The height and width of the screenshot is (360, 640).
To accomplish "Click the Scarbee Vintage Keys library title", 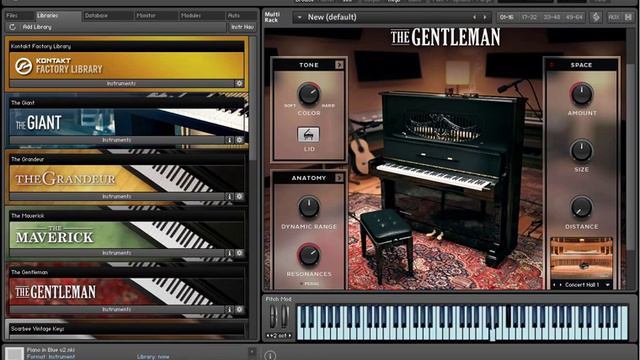I will coord(38,329).
